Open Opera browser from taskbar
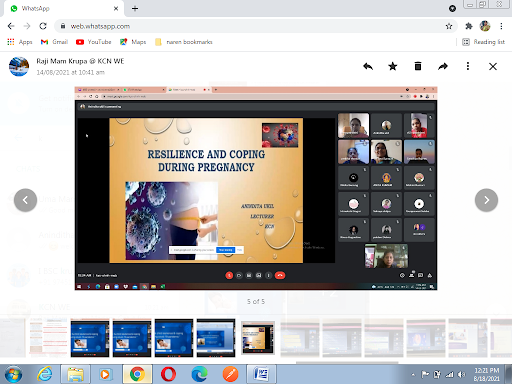 click(168, 374)
